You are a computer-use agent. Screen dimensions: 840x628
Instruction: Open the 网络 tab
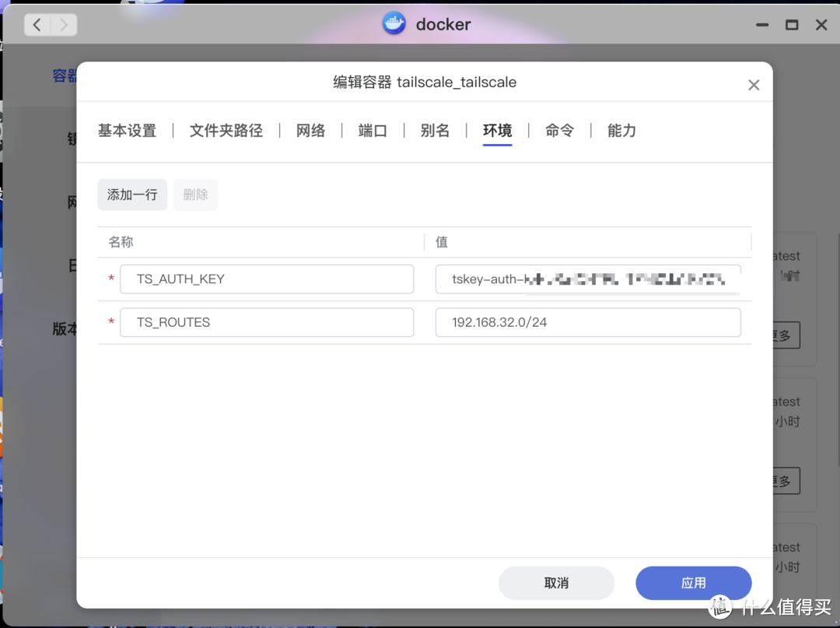tap(310, 130)
